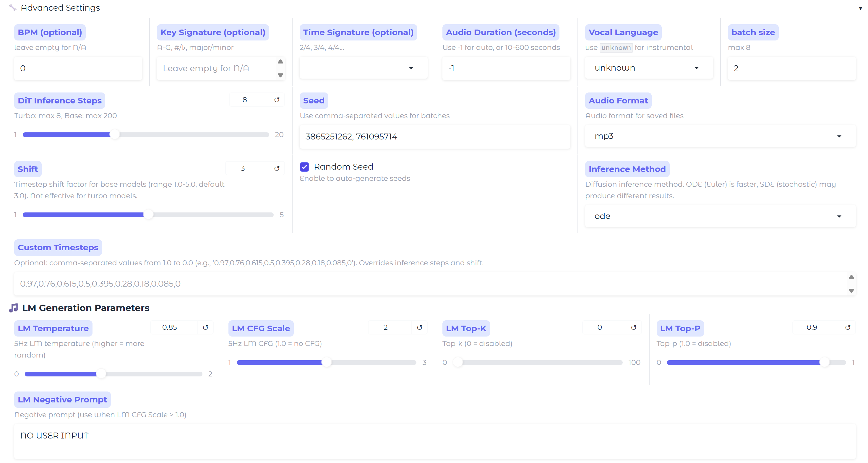Reset LM Temperature to default
Screen dimensions: 868x463
pyautogui.click(x=205, y=328)
